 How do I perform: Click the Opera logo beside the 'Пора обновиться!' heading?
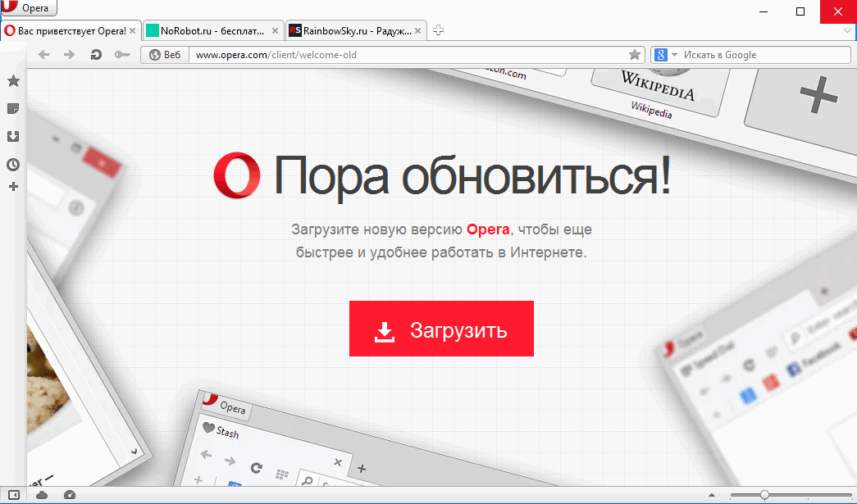click(237, 175)
